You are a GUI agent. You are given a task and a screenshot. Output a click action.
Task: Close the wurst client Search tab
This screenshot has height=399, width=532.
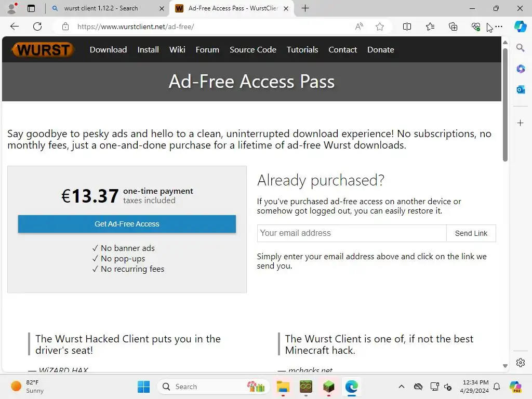point(162,8)
